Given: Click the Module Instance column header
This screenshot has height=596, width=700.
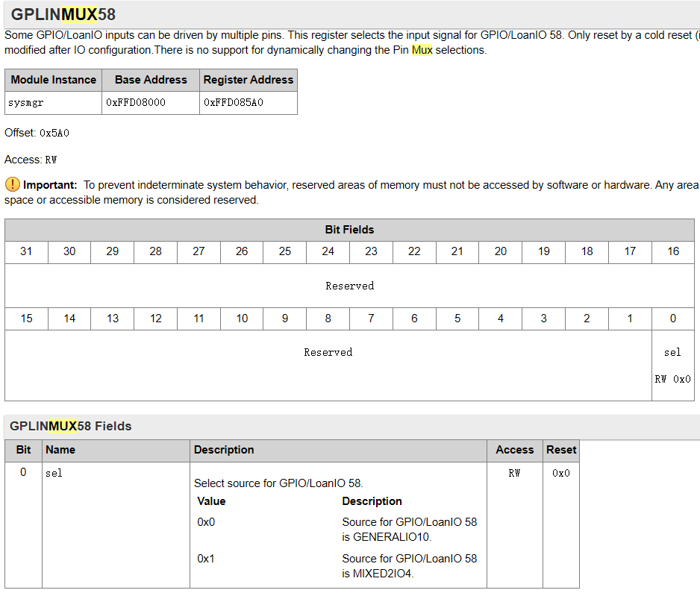Looking at the screenshot, I should pyautogui.click(x=54, y=80).
